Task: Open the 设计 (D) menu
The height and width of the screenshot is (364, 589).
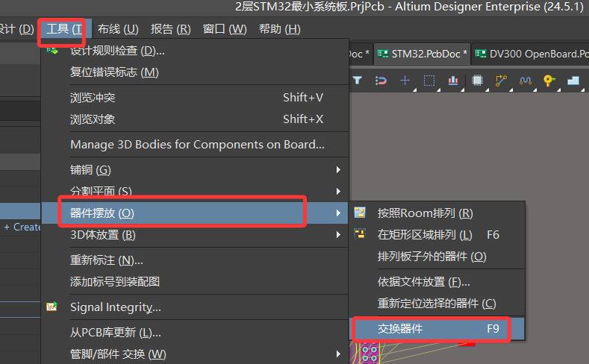Action: pos(17,29)
